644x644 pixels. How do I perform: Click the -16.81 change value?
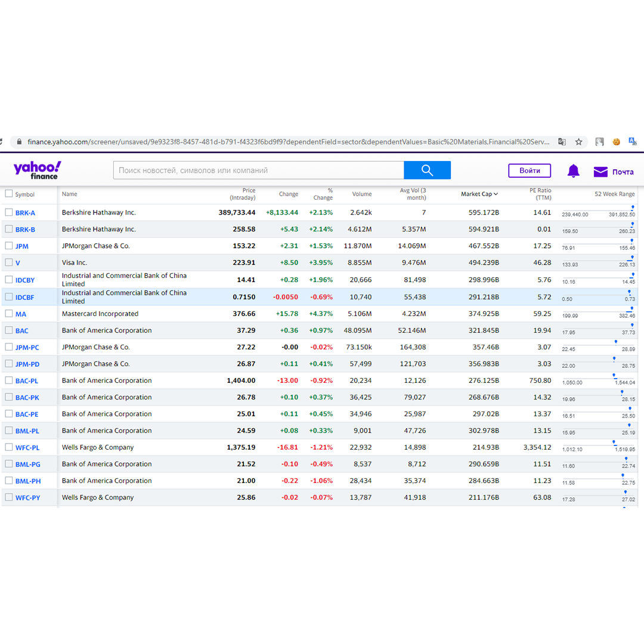point(287,447)
